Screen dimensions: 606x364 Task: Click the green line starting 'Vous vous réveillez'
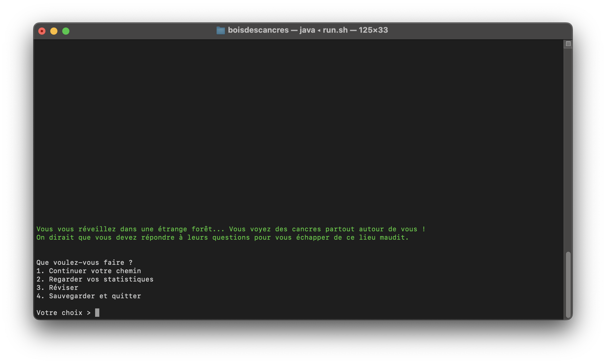click(x=231, y=229)
